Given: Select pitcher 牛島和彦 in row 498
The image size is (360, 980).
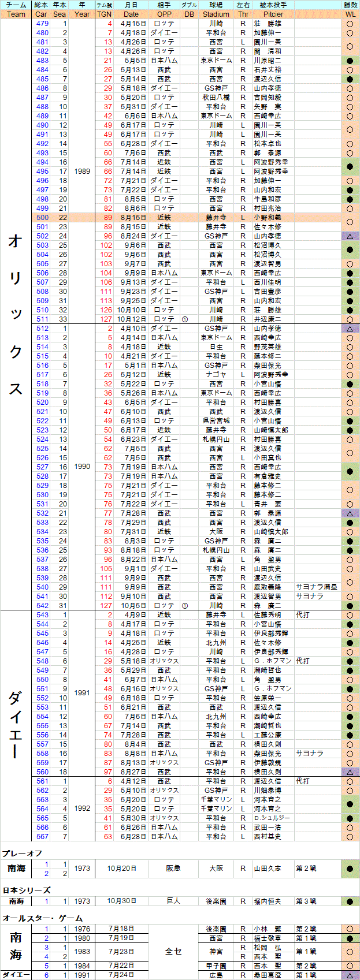Looking at the screenshot, I should [x=267, y=199].
